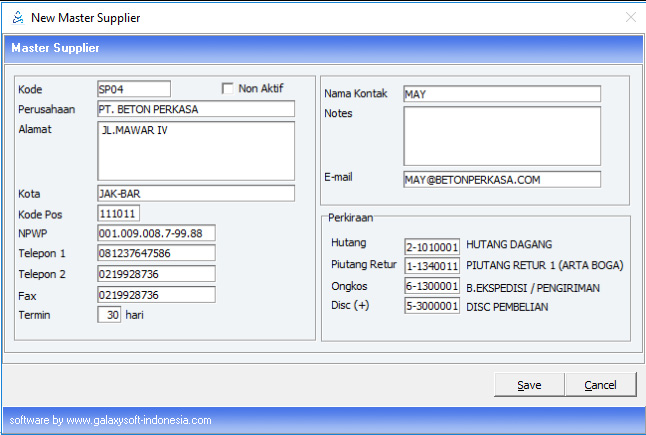Viewport: 646px width, 435px height.
Task: Focus the Fax number field
Action: coord(156,294)
